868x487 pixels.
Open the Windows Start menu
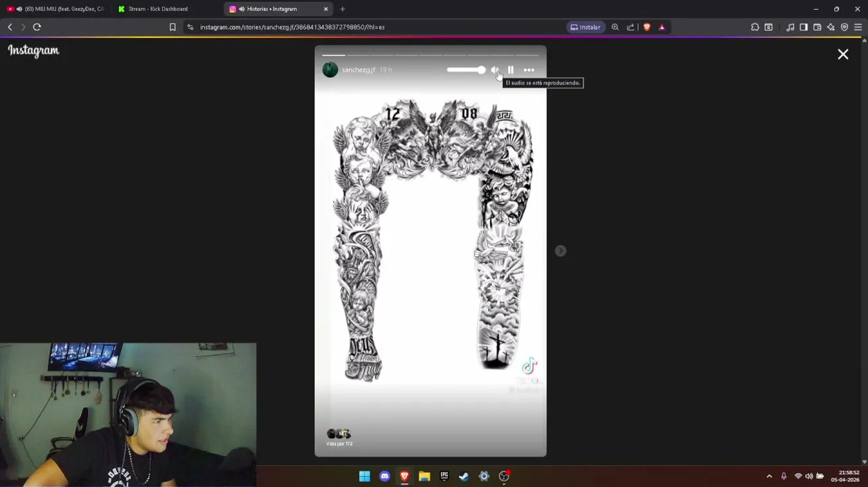pos(365,476)
